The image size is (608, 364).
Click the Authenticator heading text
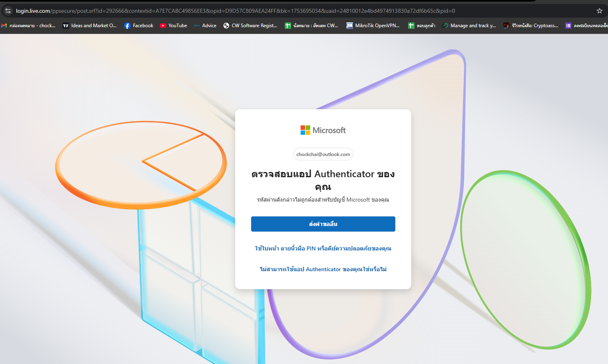323,180
